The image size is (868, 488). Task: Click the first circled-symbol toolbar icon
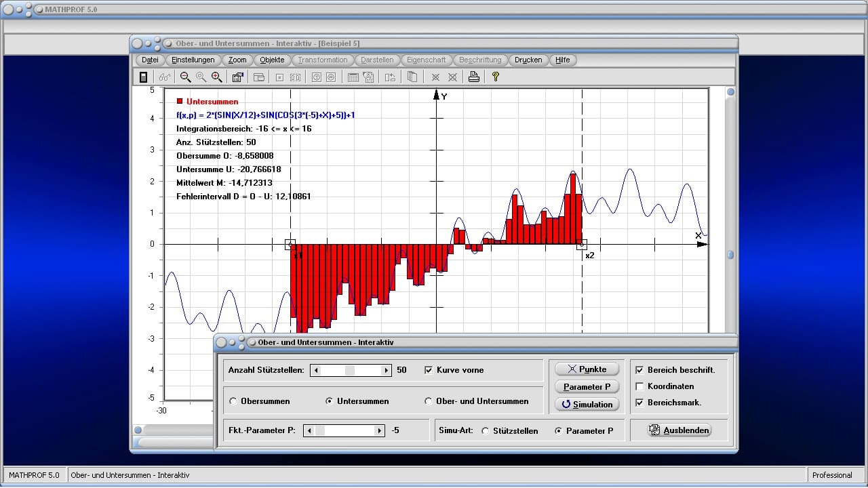click(316, 77)
